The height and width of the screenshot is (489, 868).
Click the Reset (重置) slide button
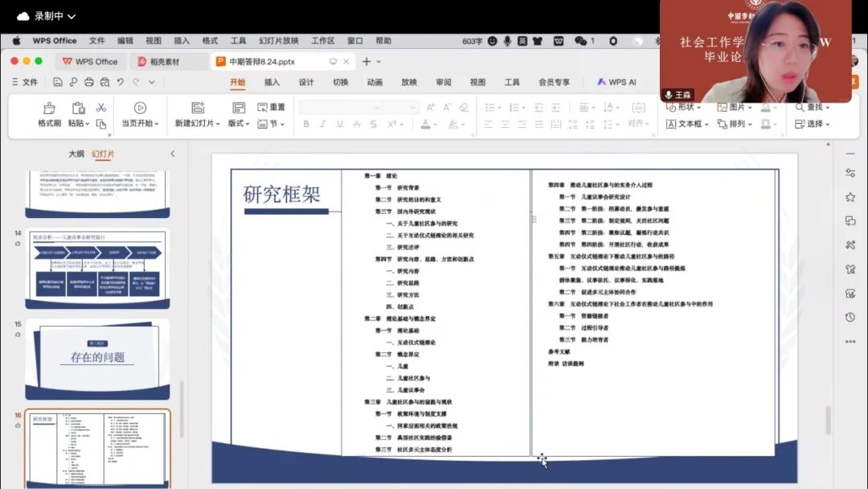[x=271, y=107]
